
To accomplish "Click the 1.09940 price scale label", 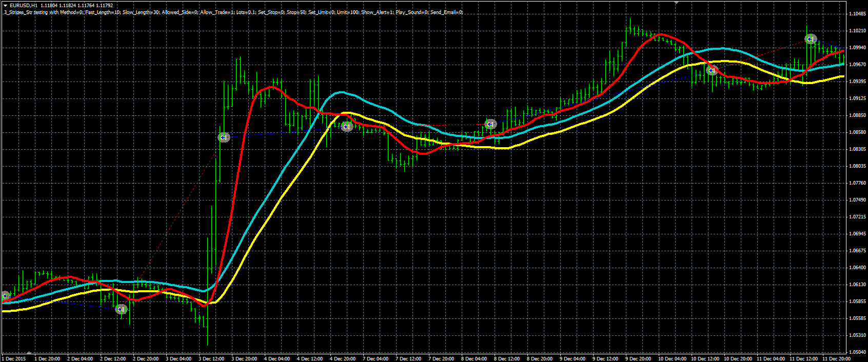I will 858,48.
